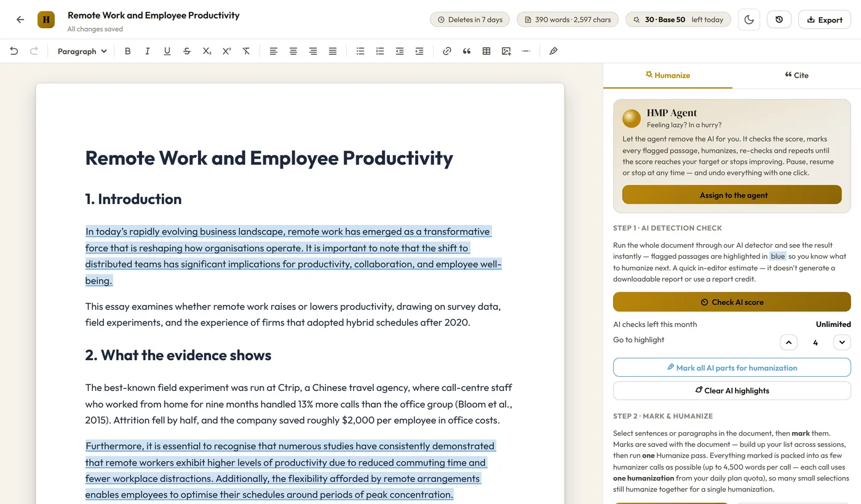Insert a bulleted list
Image resolution: width=861 pixels, height=504 pixels.
pyautogui.click(x=360, y=52)
